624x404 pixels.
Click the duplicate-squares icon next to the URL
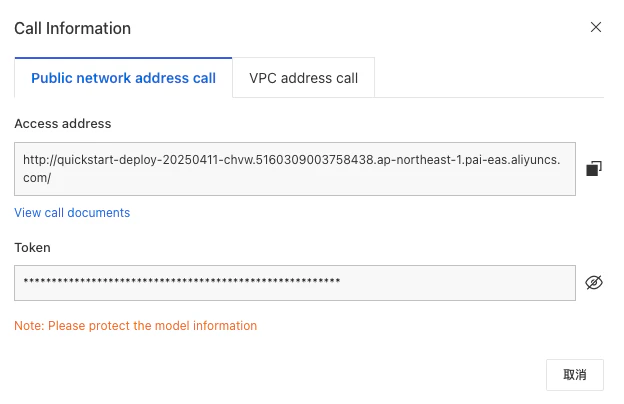(x=594, y=168)
